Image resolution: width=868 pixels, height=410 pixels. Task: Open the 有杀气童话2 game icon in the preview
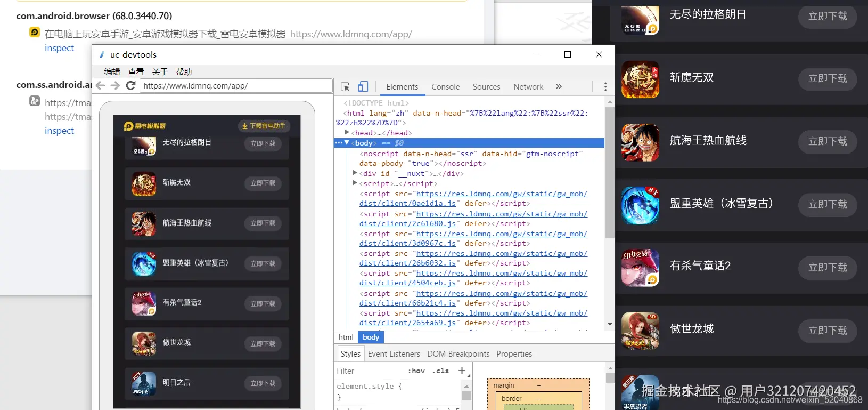tap(144, 304)
